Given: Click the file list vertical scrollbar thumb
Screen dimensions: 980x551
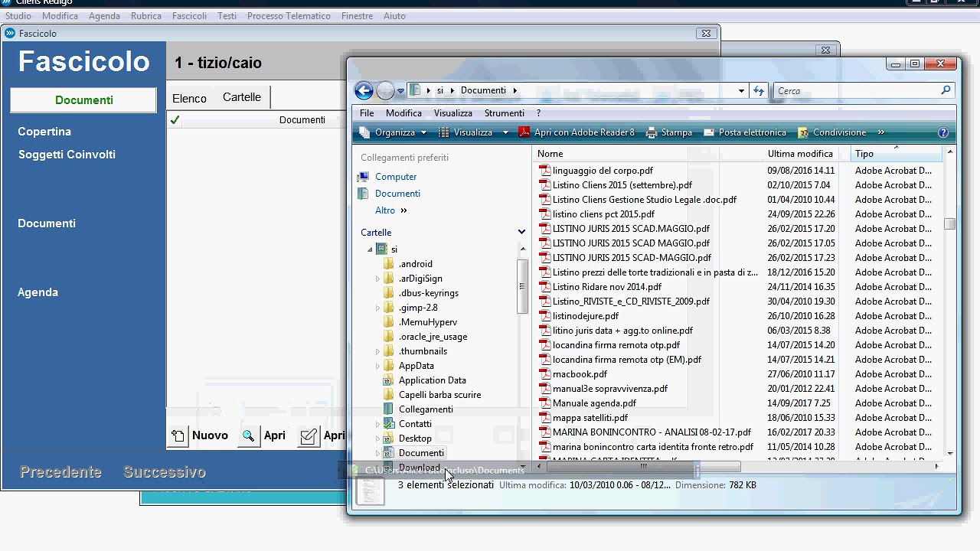Looking at the screenshot, I should click(x=949, y=224).
